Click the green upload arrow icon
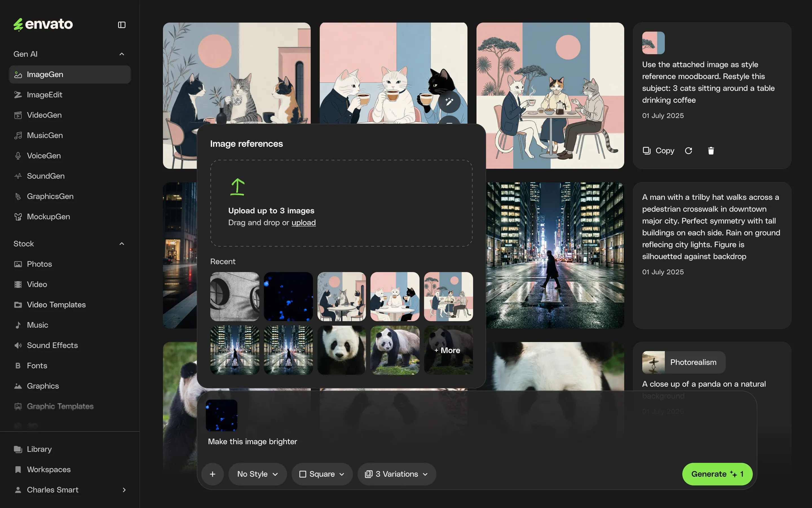This screenshot has width=812, height=508. tap(237, 187)
